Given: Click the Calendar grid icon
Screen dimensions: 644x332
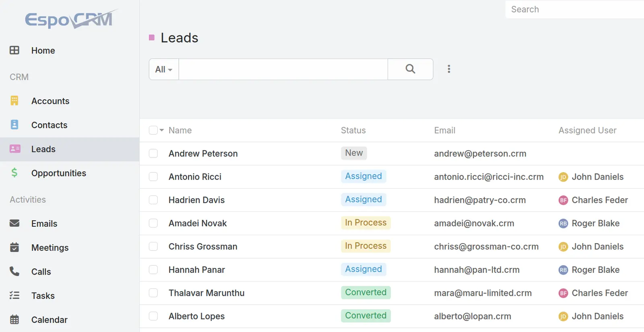Looking at the screenshot, I should coord(14,320).
